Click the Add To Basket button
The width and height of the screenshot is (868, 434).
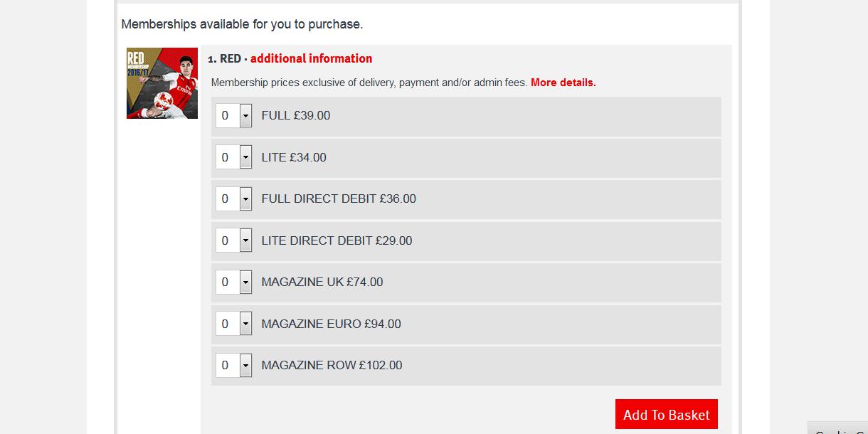click(x=667, y=414)
